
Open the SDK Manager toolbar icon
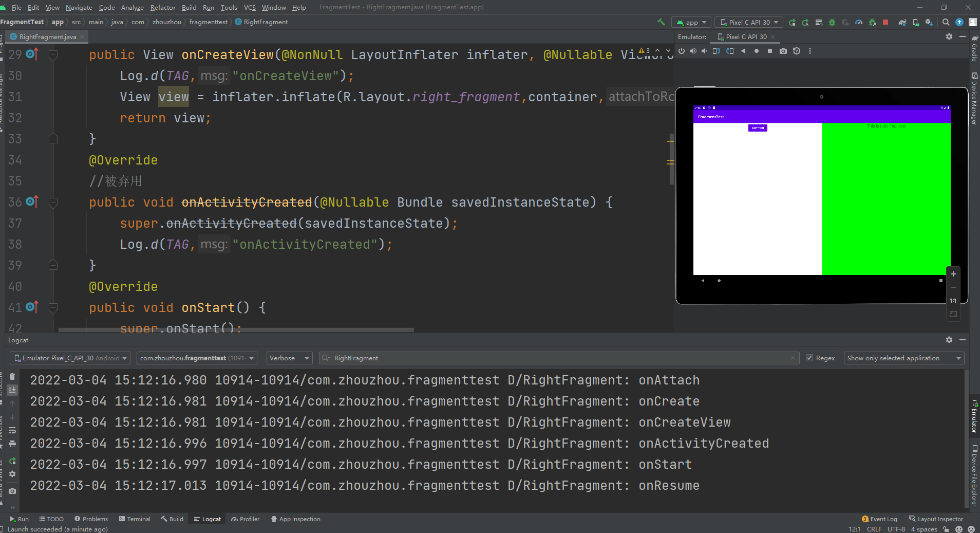[929, 22]
